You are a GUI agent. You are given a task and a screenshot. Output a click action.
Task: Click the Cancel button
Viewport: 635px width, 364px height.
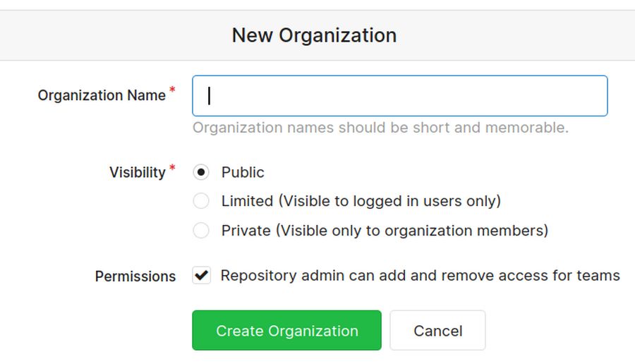pos(437,331)
